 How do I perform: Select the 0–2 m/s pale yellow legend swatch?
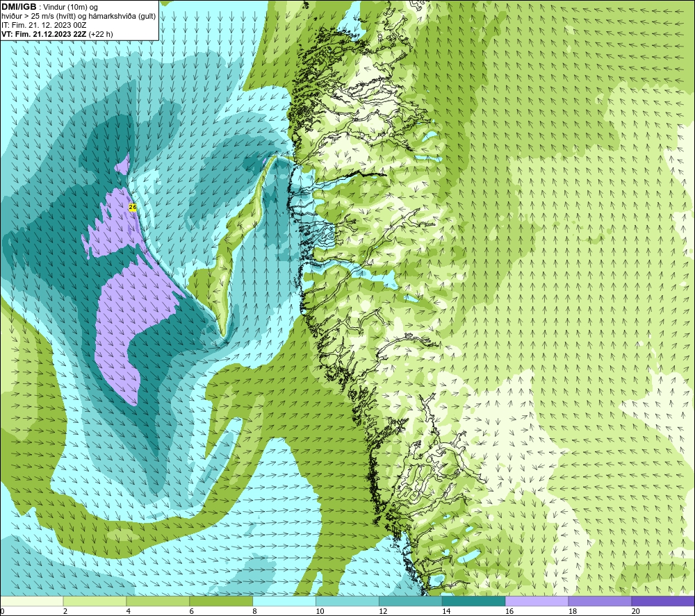(x=32, y=601)
